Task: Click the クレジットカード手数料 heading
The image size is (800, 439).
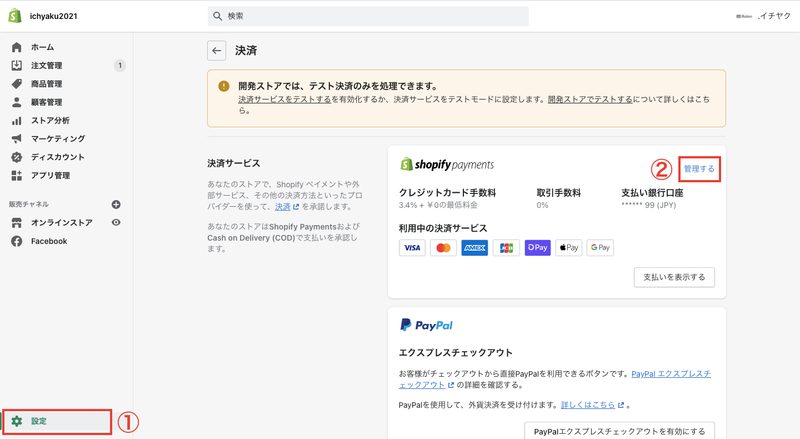Action: pyautogui.click(x=447, y=193)
